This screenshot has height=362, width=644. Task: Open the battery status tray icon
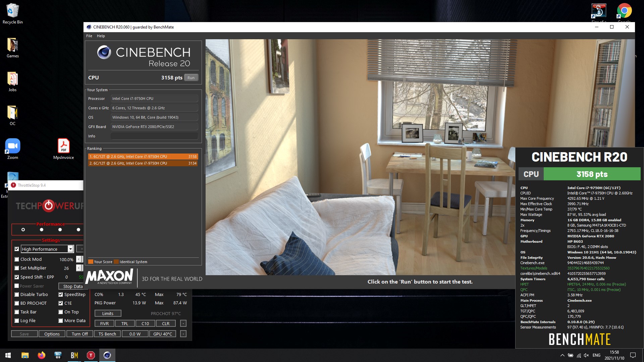coord(571,355)
